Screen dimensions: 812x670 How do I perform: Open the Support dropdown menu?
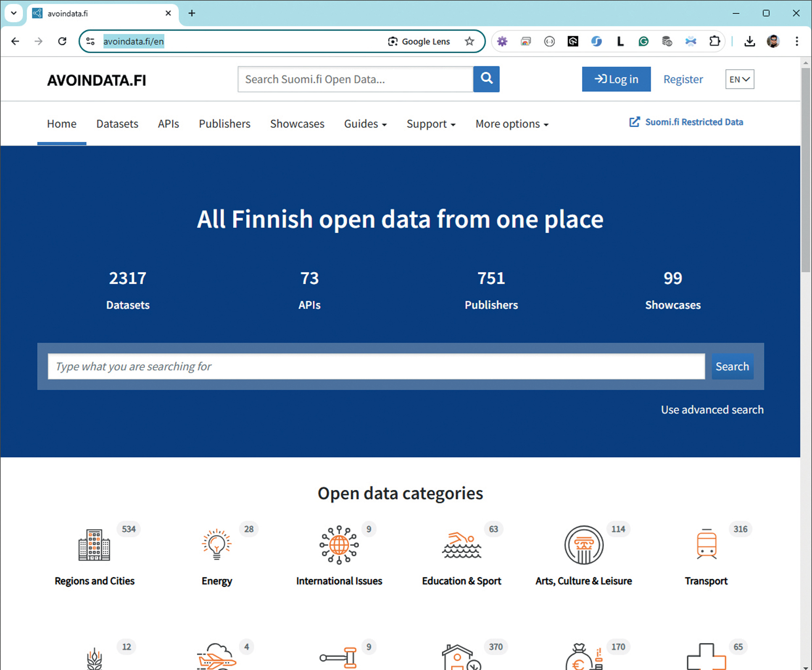click(x=431, y=124)
